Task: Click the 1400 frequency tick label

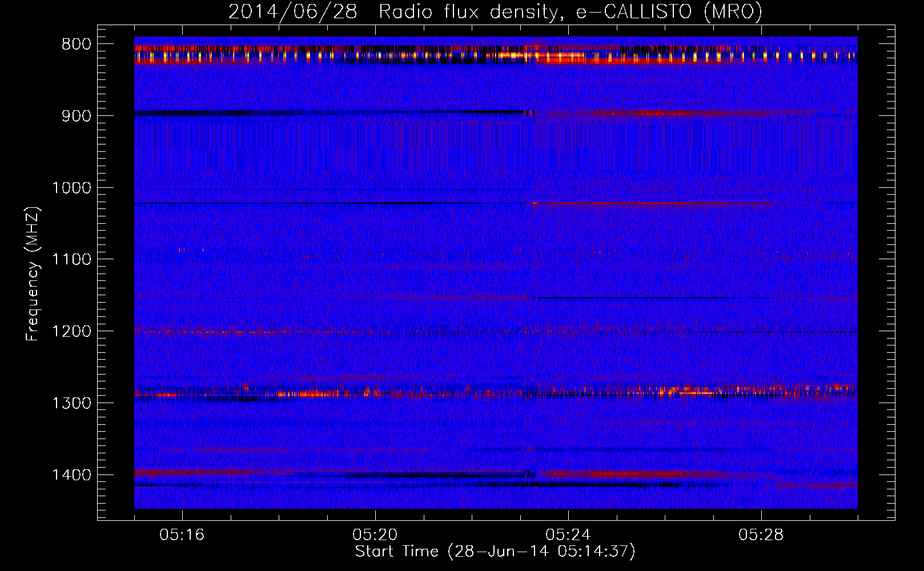Action: click(x=72, y=475)
